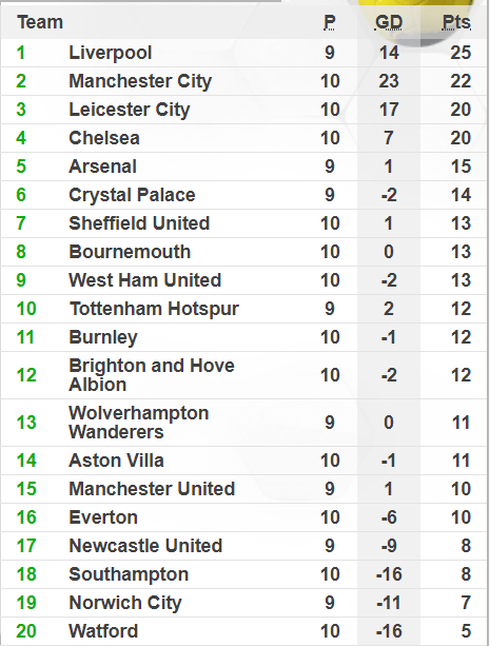Open Brighton and Hove Albion link

point(152,375)
